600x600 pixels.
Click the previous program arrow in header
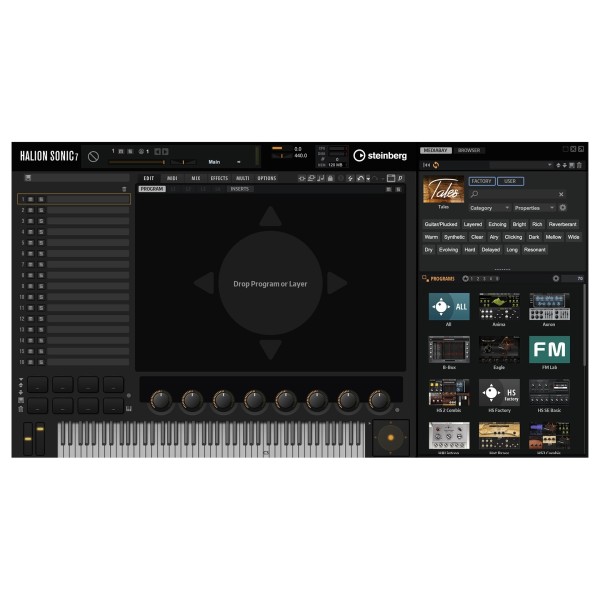click(x=157, y=152)
